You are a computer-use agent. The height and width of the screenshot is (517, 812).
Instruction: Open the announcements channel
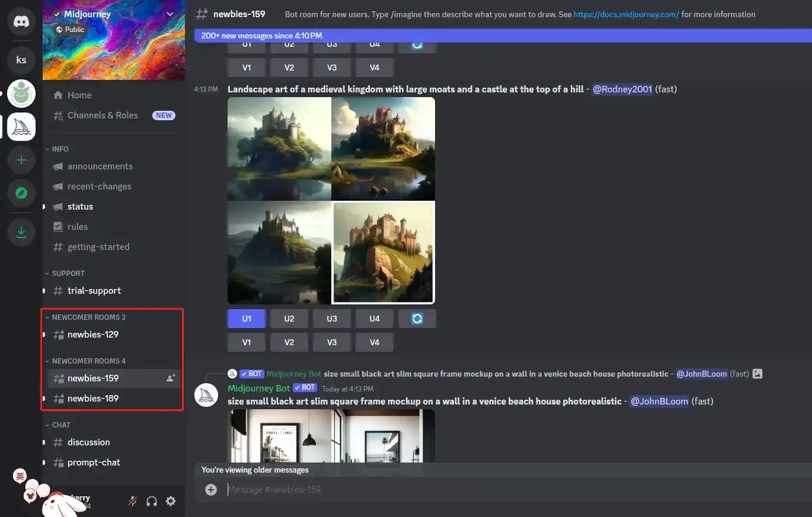pos(100,166)
